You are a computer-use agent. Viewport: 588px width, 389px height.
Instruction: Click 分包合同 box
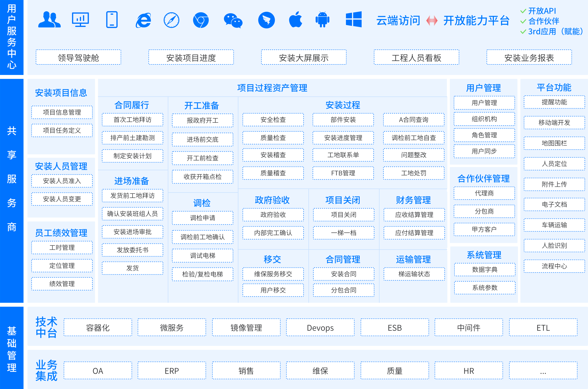point(344,290)
